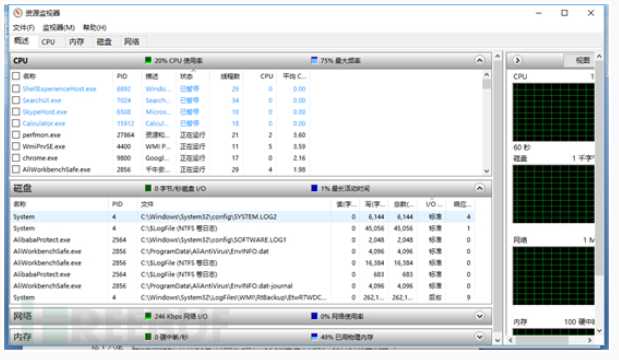Check the SkypeHost.exe checkbox
The image size is (619, 360).
pos(16,112)
